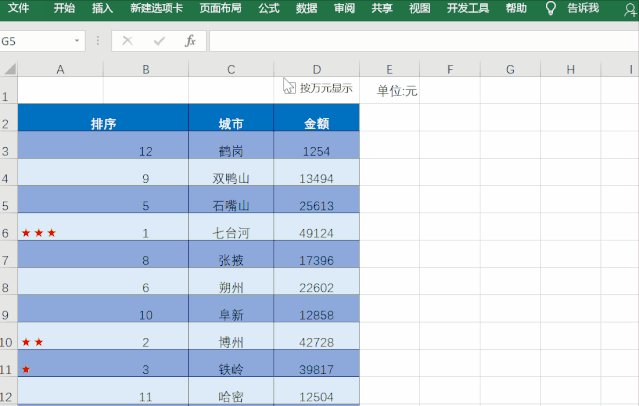
Task: Switch to the 开始 tab
Action: coord(64,8)
